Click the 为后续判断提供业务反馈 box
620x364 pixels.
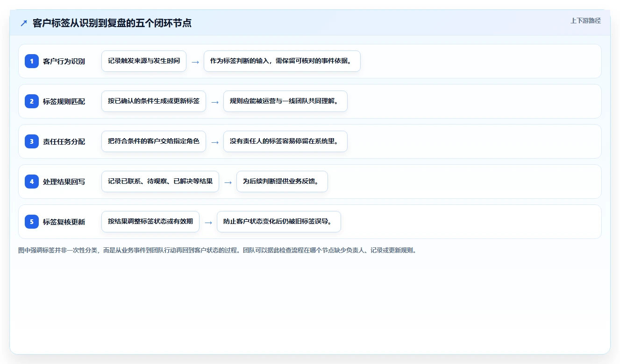[282, 182]
